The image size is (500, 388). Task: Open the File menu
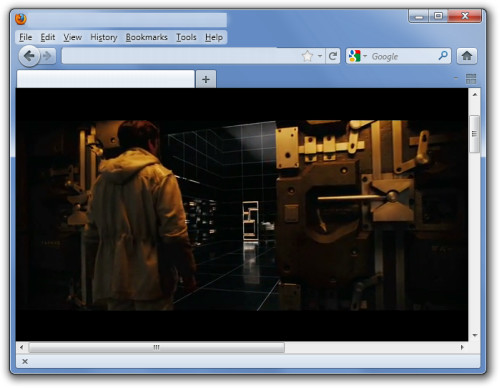pyautogui.click(x=26, y=37)
